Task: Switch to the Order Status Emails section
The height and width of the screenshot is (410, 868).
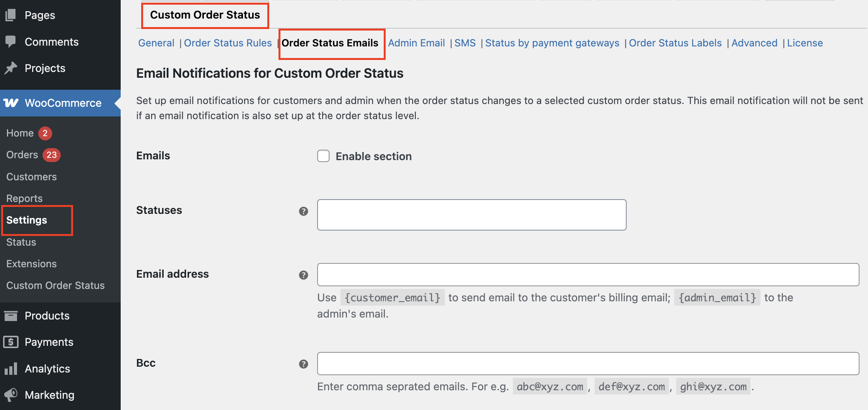Action: (330, 43)
